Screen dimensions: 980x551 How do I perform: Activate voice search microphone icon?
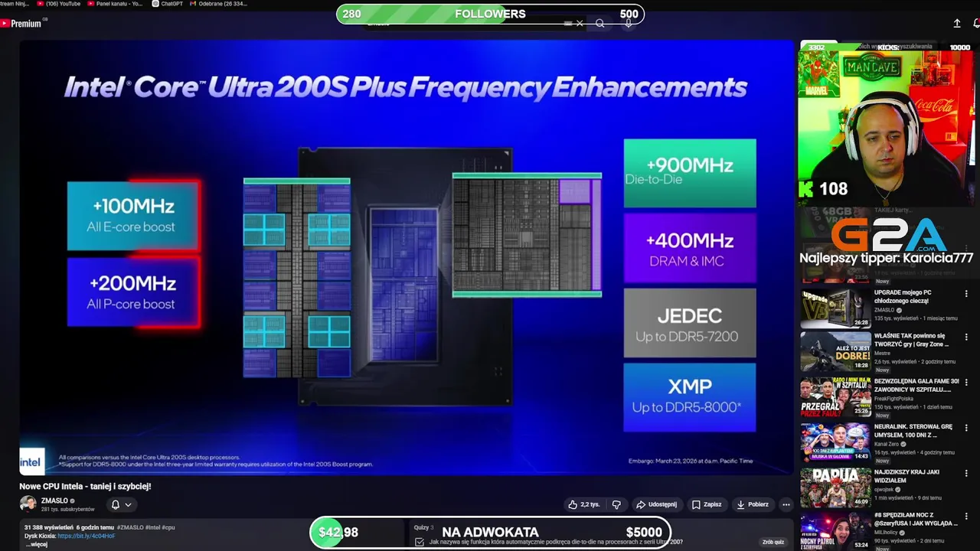(628, 24)
